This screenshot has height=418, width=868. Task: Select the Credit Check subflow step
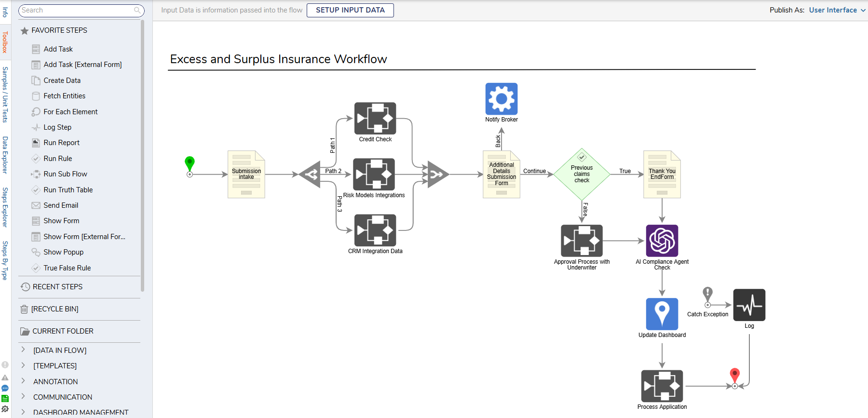(375, 118)
